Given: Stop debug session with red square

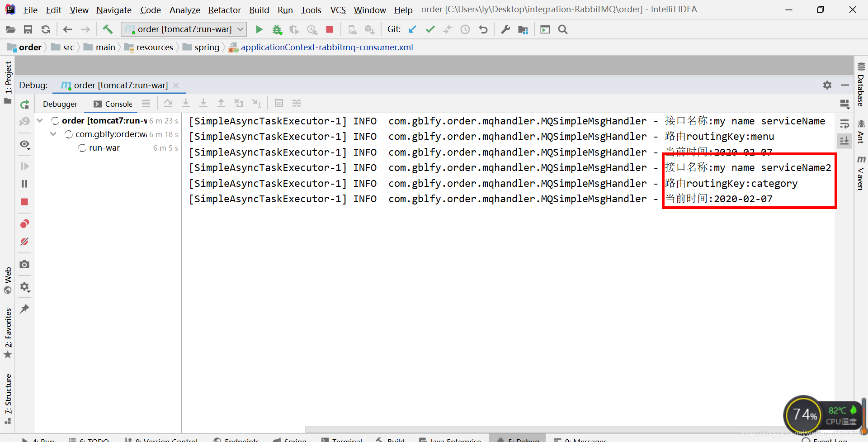Looking at the screenshot, I should pyautogui.click(x=24, y=202).
